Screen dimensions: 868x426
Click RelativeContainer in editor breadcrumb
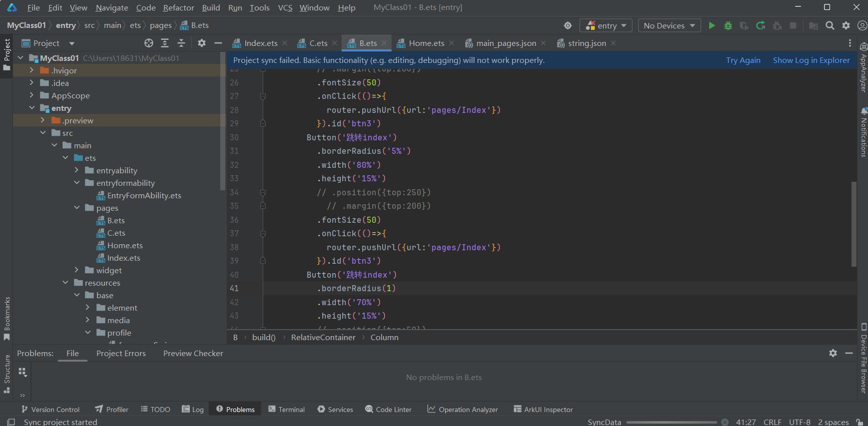[x=323, y=337]
